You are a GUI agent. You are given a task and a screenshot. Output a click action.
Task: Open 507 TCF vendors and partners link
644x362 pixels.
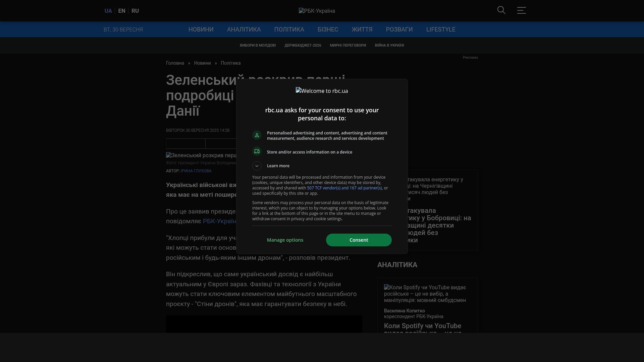[344, 188]
